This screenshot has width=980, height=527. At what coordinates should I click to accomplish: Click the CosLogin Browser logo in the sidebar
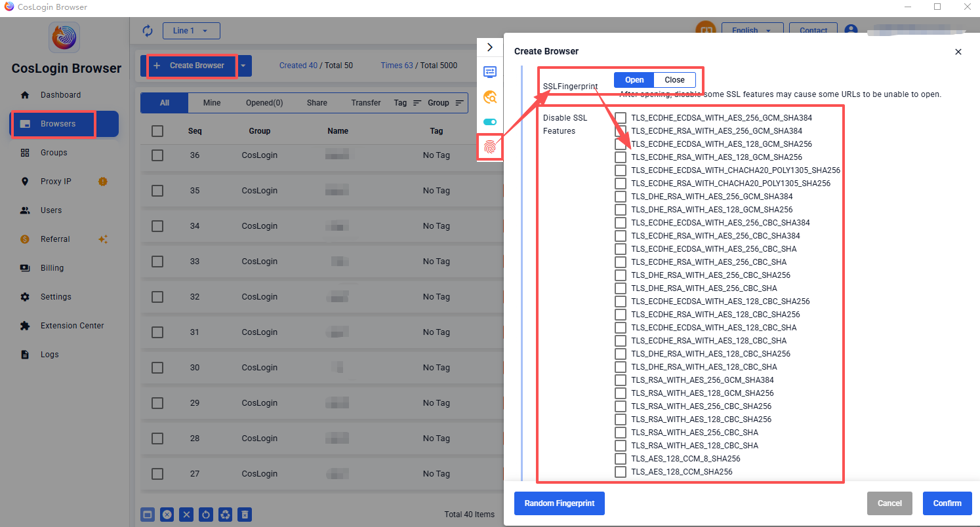click(64, 37)
